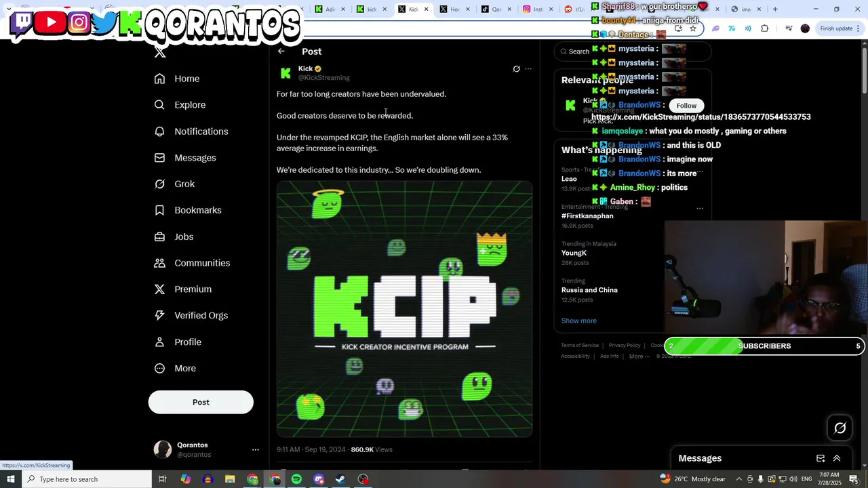Open the Chrome extensions puzzle icon
Image resolution: width=868 pixels, height=488 pixels.
765,28
